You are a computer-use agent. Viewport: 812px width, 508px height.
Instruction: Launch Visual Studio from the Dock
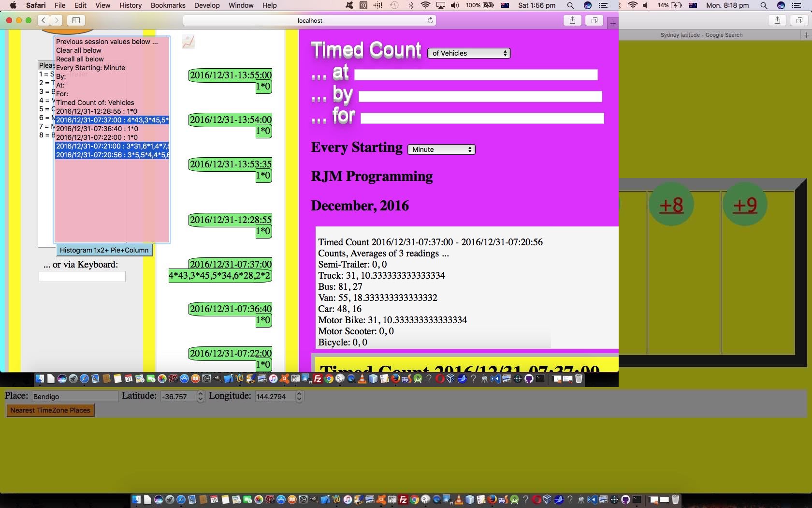coord(495,379)
